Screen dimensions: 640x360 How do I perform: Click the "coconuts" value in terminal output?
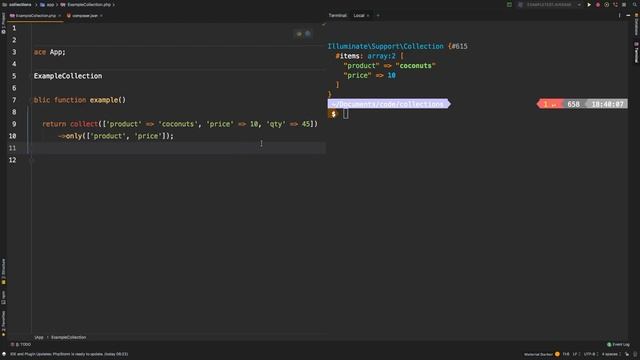click(416, 66)
